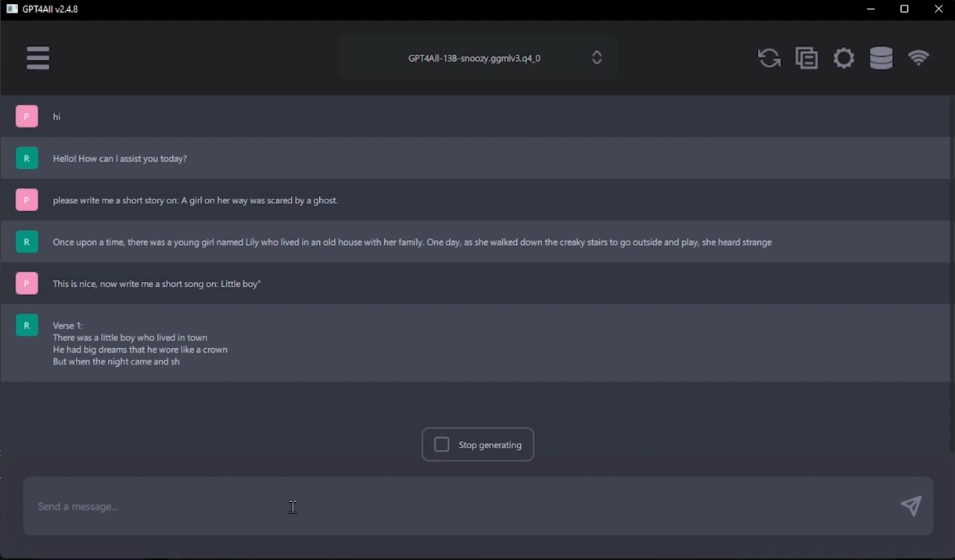The image size is (955, 560).
Task: Click the model selector chevron arrows
Action: 596,57
